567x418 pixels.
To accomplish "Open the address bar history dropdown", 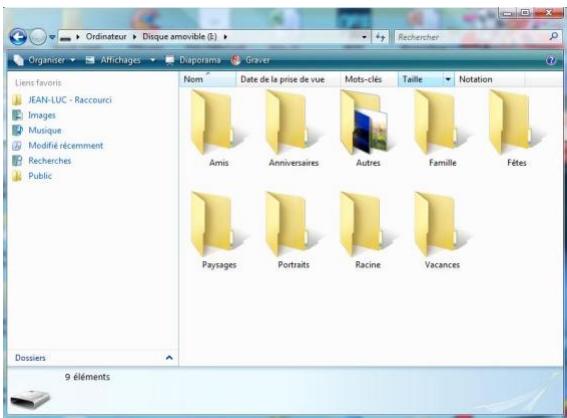I will tap(364, 37).
